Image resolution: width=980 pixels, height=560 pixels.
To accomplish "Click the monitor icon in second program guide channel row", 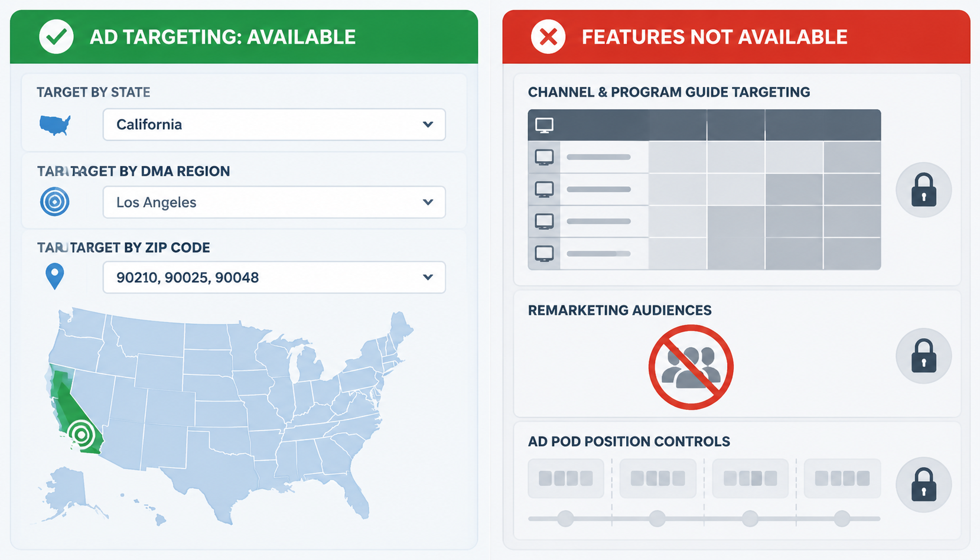I will pyautogui.click(x=544, y=189).
